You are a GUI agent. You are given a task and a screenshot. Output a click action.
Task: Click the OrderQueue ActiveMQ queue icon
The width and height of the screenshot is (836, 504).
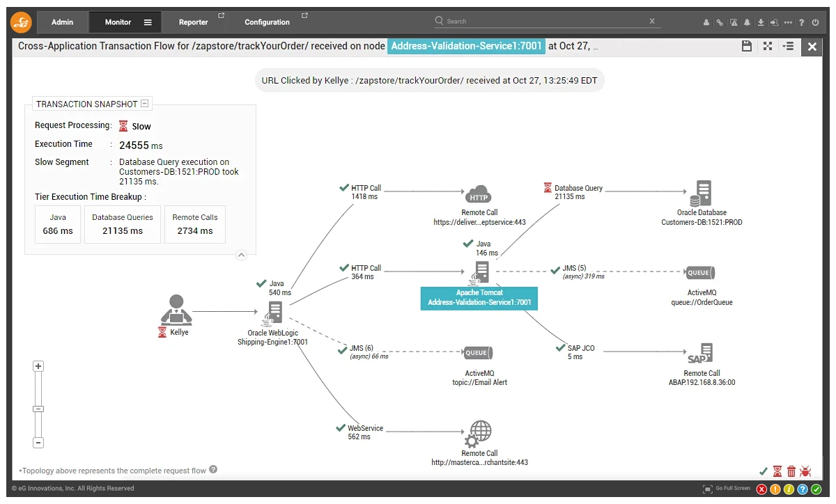(x=700, y=273)
